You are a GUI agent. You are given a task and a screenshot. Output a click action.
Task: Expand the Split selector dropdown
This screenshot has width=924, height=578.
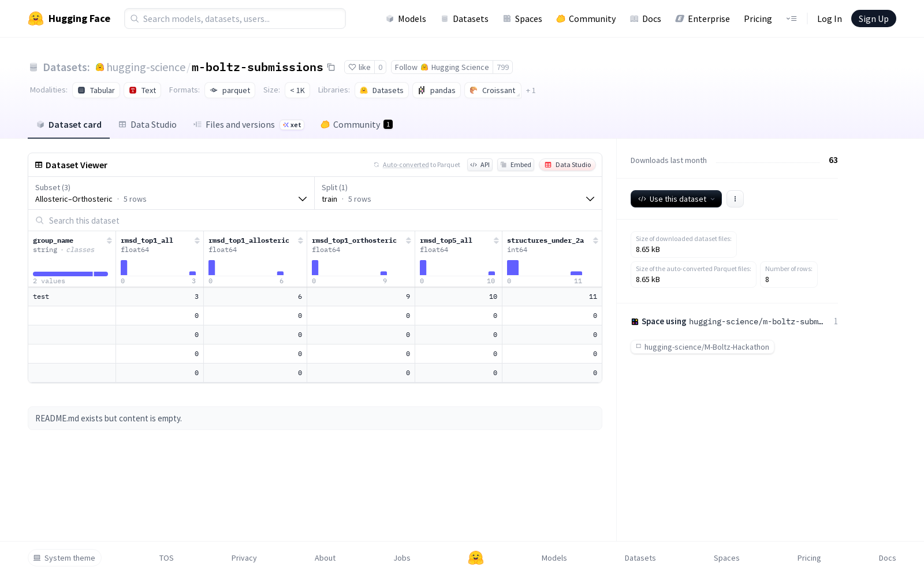(458, 193)
